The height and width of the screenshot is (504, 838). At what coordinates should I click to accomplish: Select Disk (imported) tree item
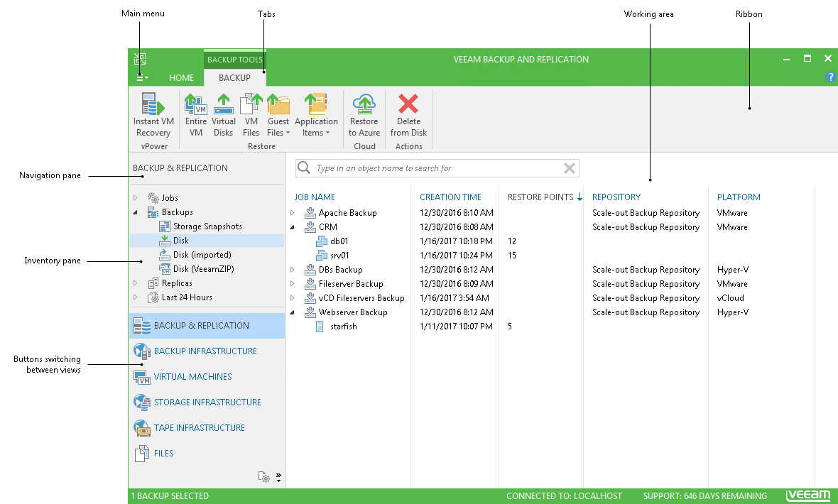(202, 255)
